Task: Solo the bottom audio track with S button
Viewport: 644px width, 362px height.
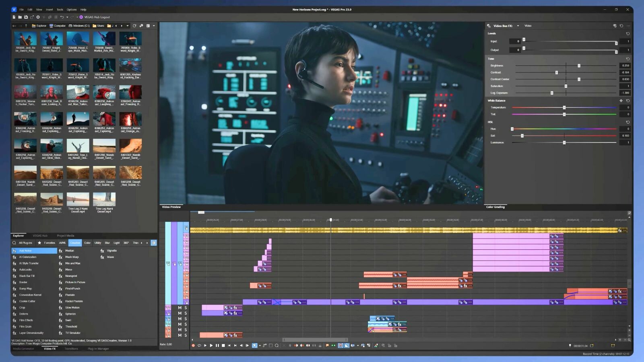Action: (x=186, y=335)
